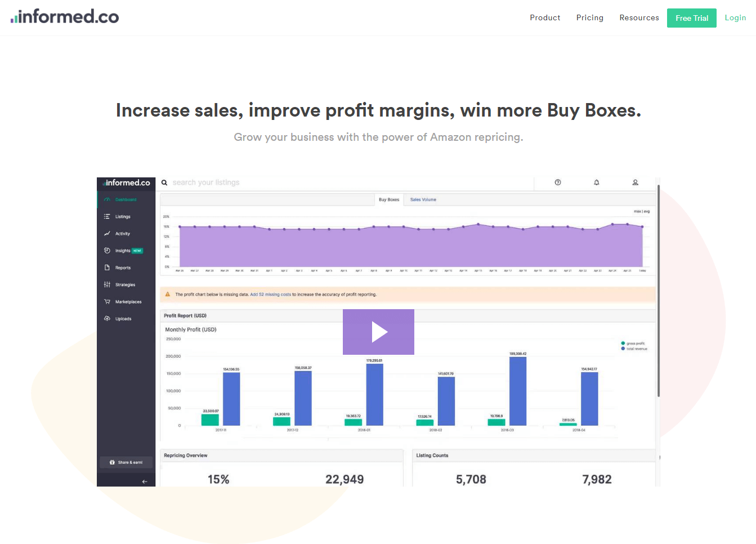
Task: Click the Strategies sliders icon in sidebar
Action: [107, 285]
